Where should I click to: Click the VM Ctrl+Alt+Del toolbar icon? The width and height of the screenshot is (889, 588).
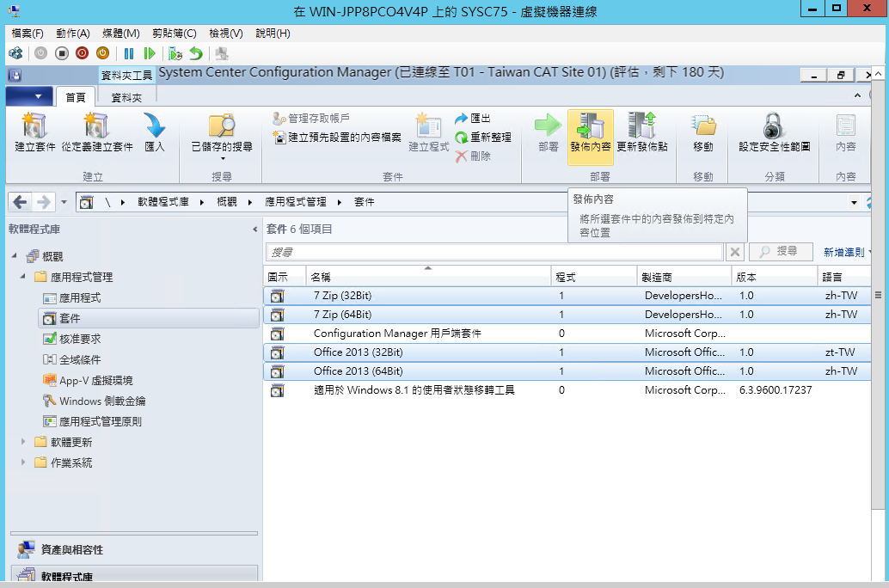[15, 53]
